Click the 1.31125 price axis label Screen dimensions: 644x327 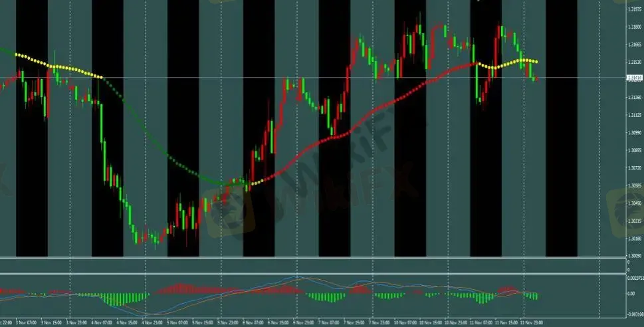point(635,115)
